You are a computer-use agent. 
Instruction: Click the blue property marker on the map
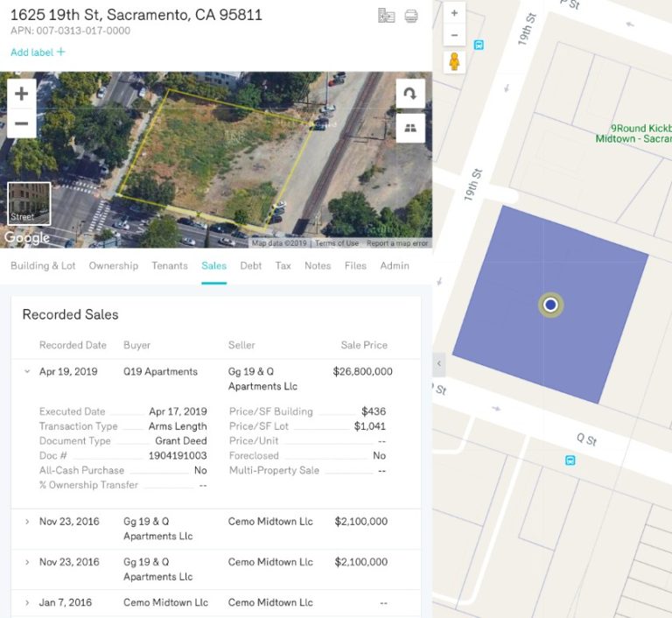coord(550,305)
